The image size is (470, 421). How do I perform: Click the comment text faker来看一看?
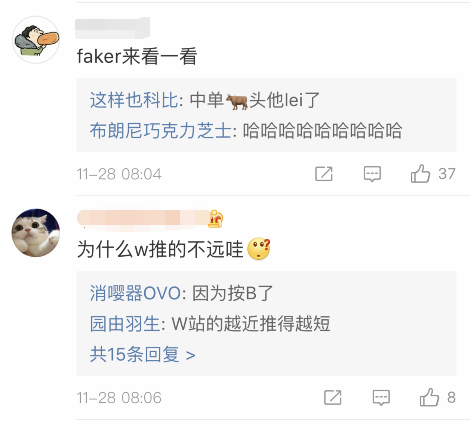pyautogui.click(x=137, y=56)
